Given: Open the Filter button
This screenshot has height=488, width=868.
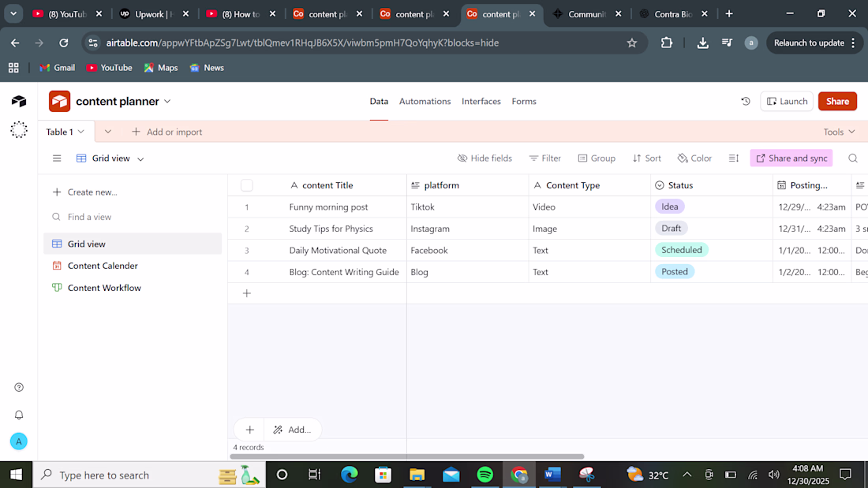Looking at the screenshot, I should [x=544, y=158].
